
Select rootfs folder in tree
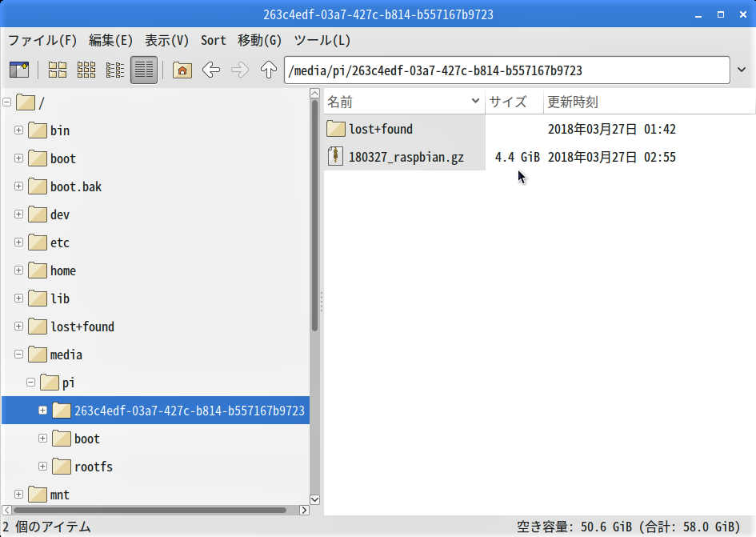[82, 467]
